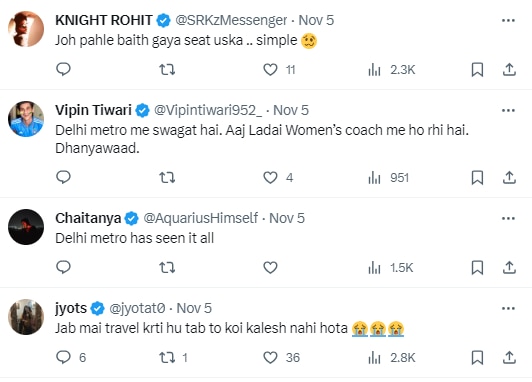Share jyots' tweet via share icon
The image size is (532, 382).
point(509,358)
